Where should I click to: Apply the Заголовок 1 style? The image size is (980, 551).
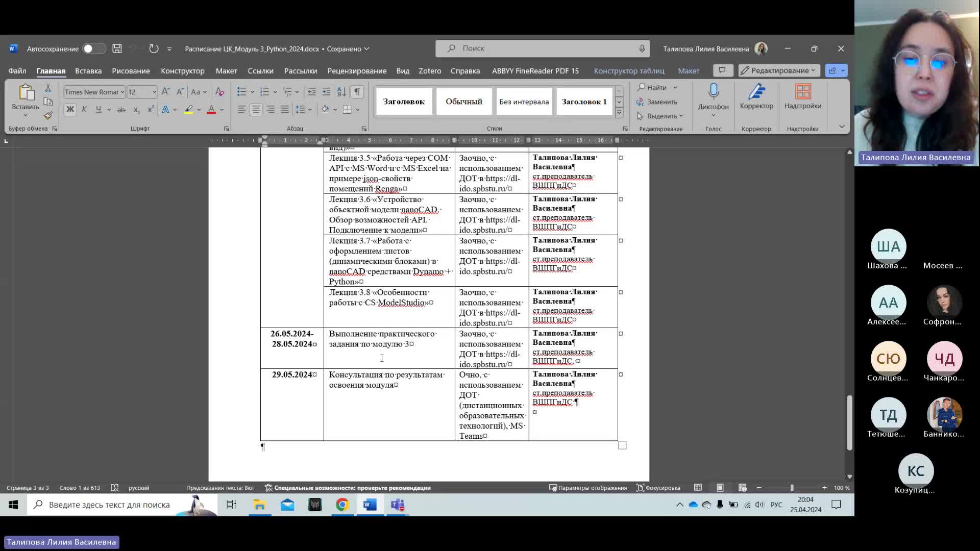click(584, 102)
